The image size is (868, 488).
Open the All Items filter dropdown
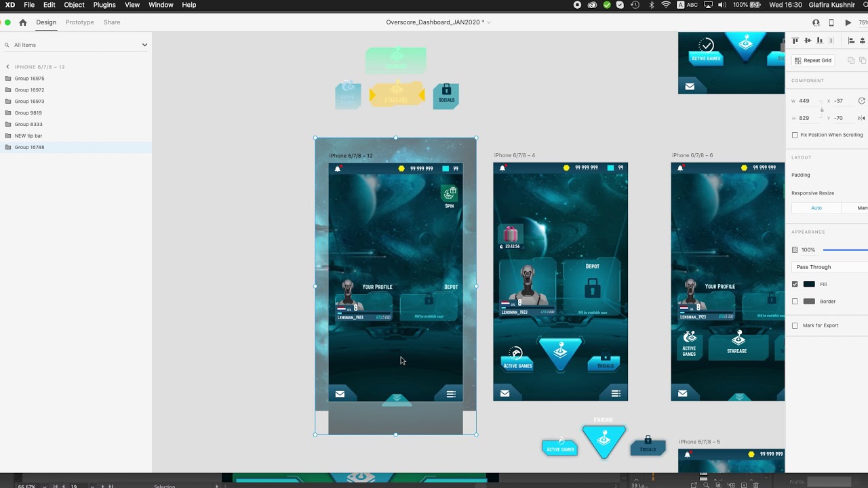pyautogui.click(x=144, y=45)
